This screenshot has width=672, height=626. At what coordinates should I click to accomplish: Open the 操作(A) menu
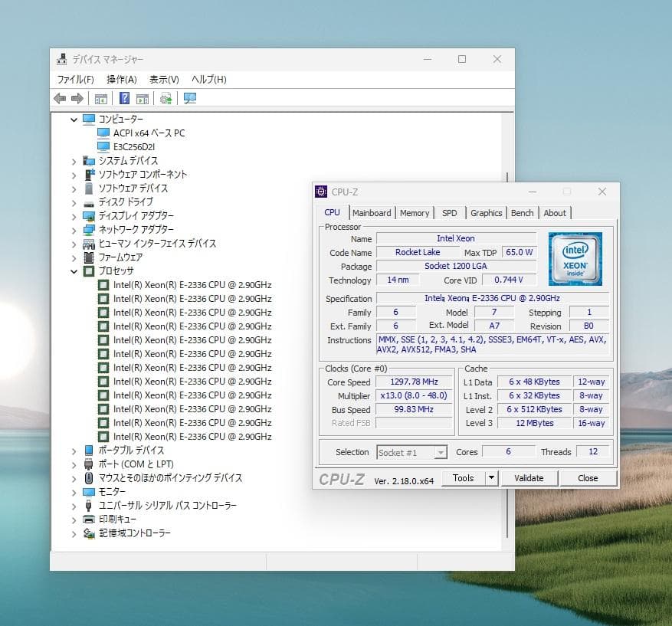coord(122,79)
